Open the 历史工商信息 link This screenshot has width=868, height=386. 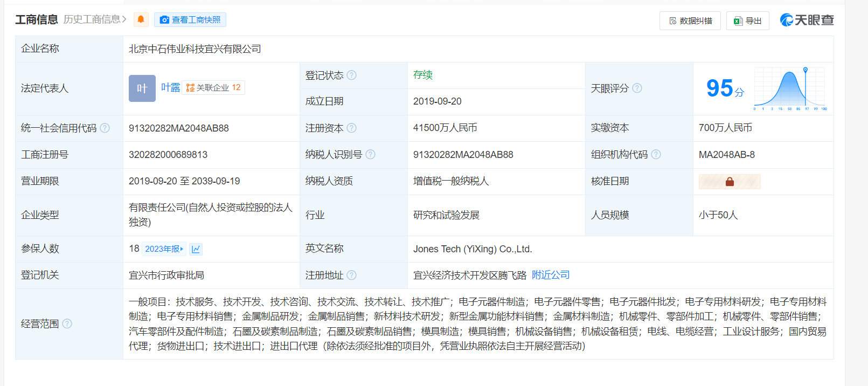95,19
